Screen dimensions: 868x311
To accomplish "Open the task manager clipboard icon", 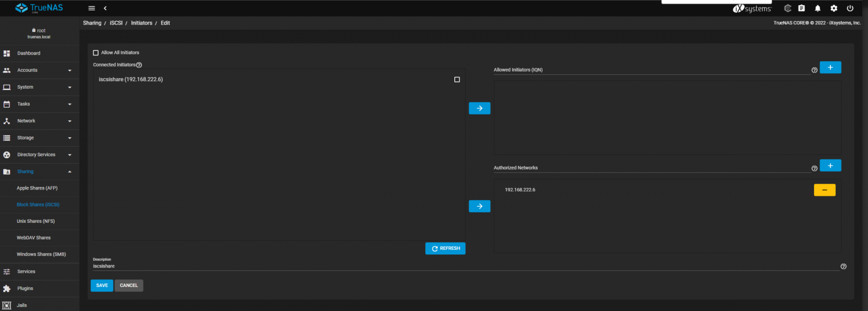I will point(802,8).
